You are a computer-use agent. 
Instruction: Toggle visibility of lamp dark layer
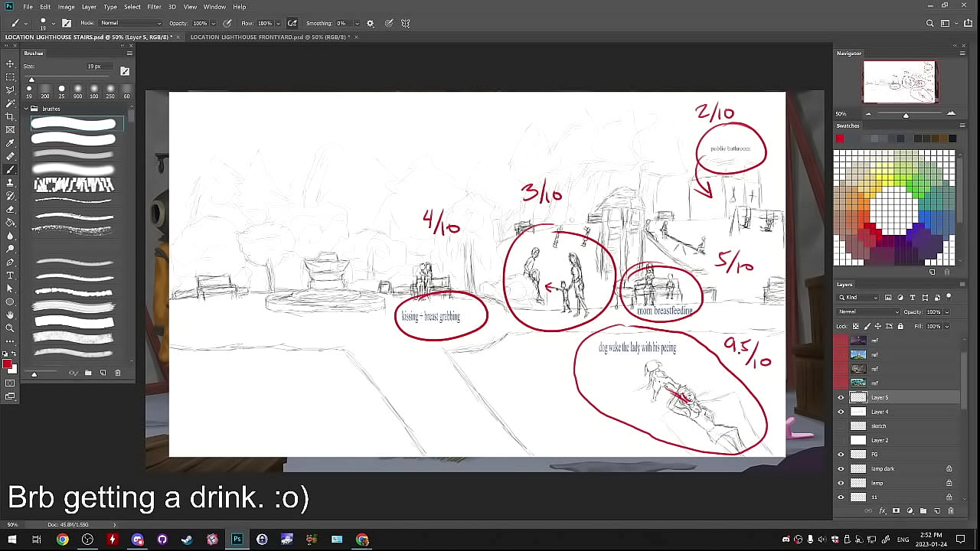[841, 469]
